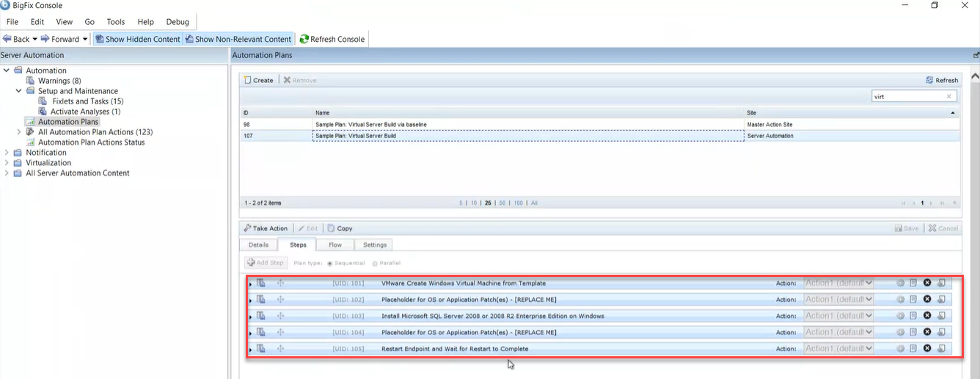This screenshot has height=379, width=980.
Task: Delete step UID 103 using the black X icon
Action: tap(927, 316)
